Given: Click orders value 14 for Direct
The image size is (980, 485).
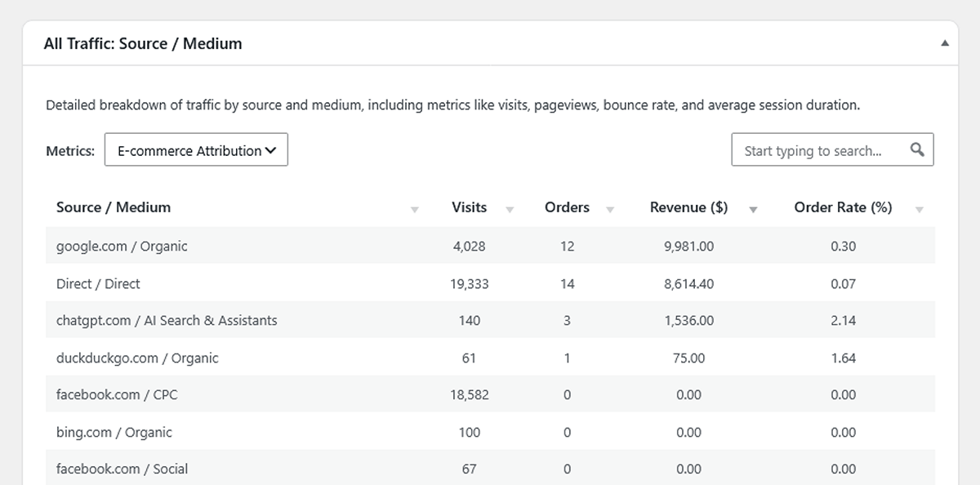Looking at the screenshot, I should [x=567, y=283].
